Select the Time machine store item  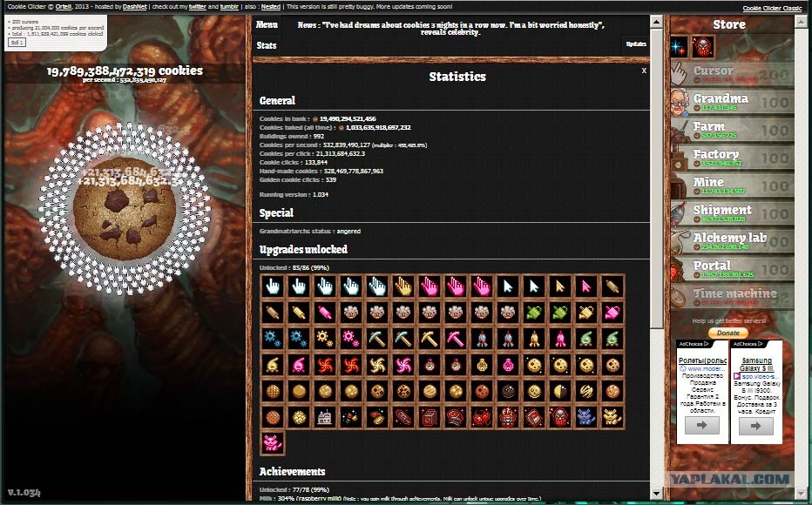(732, 298)
